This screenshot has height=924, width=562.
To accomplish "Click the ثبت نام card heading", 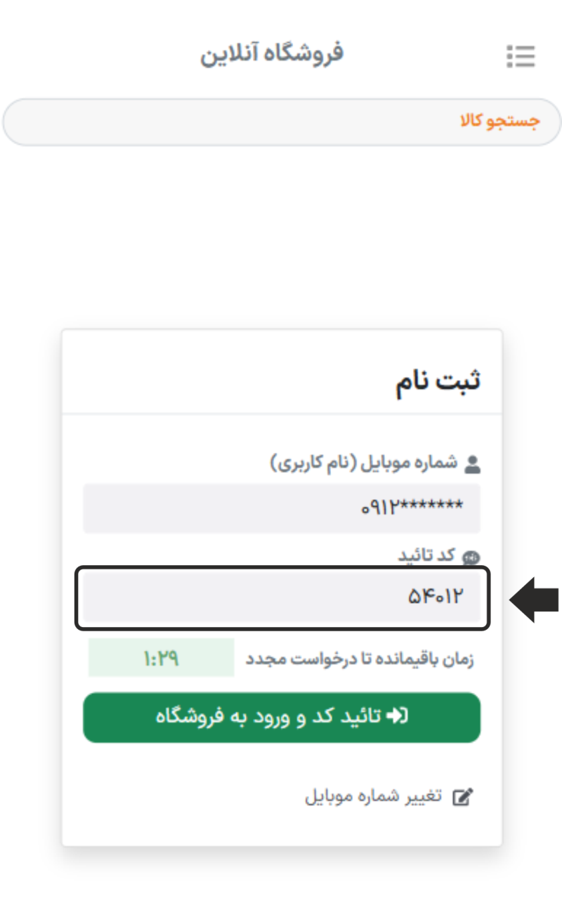I will [438, 383].
